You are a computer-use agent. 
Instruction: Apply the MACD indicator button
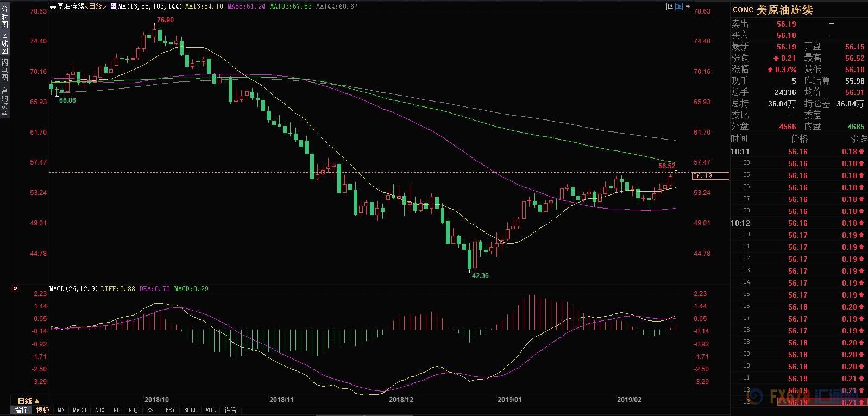click(79, 410)
